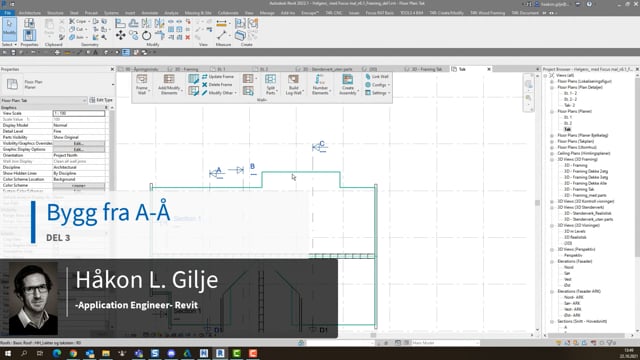Click the Delete Frame command

(x=217, y=84)
